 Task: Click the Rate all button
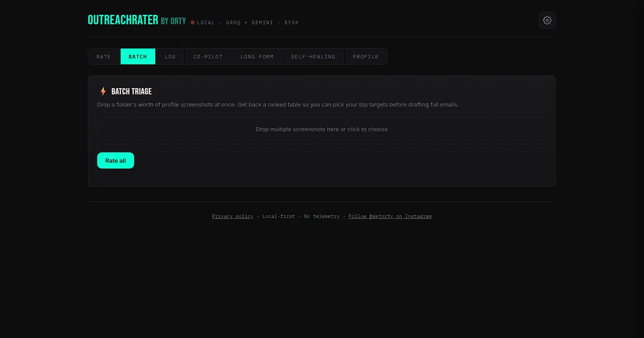point(116,160)
